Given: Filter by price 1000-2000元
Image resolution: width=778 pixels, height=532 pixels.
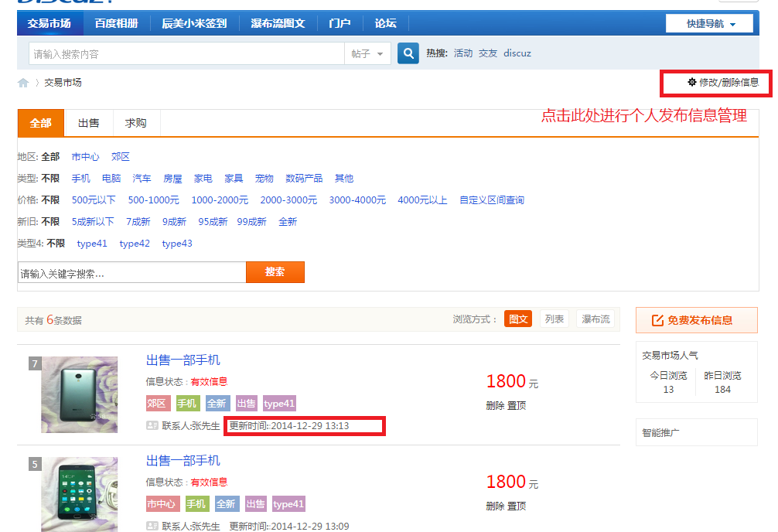Looking at the screenshot, I should coord(220,200).
